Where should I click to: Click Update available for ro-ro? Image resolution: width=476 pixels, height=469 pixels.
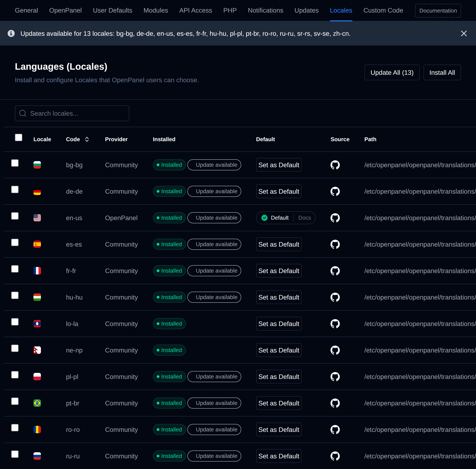214,430
